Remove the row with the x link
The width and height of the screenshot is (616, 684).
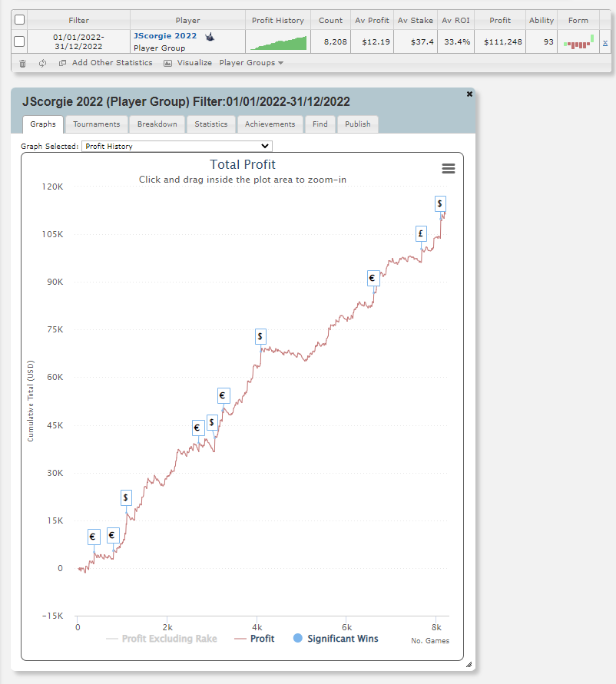(x=606, y=44)
